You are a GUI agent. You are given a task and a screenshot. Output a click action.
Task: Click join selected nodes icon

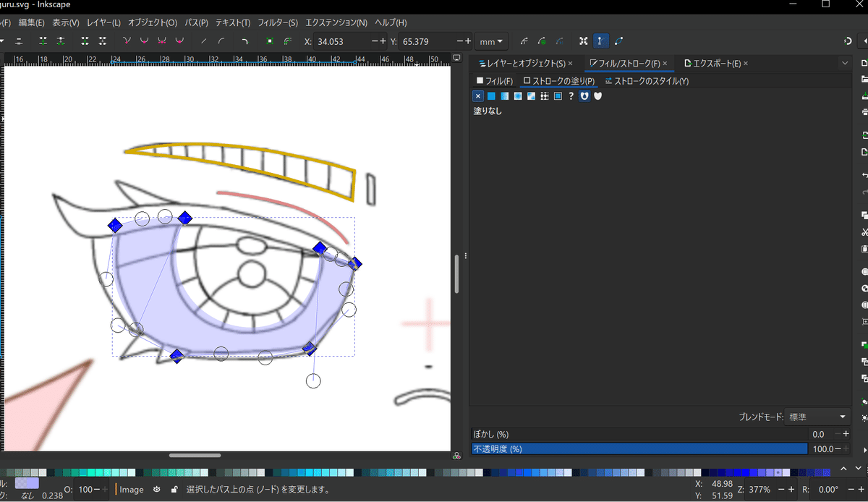point(43,41)
